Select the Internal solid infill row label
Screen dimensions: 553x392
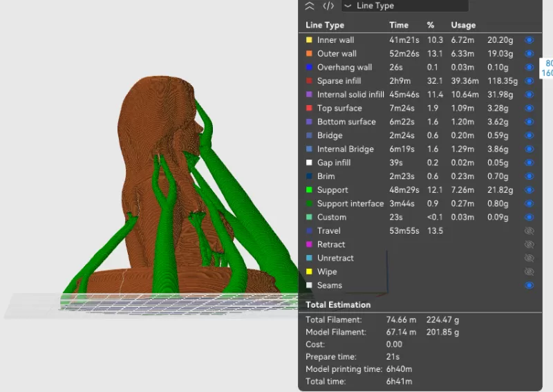point(350,95)
